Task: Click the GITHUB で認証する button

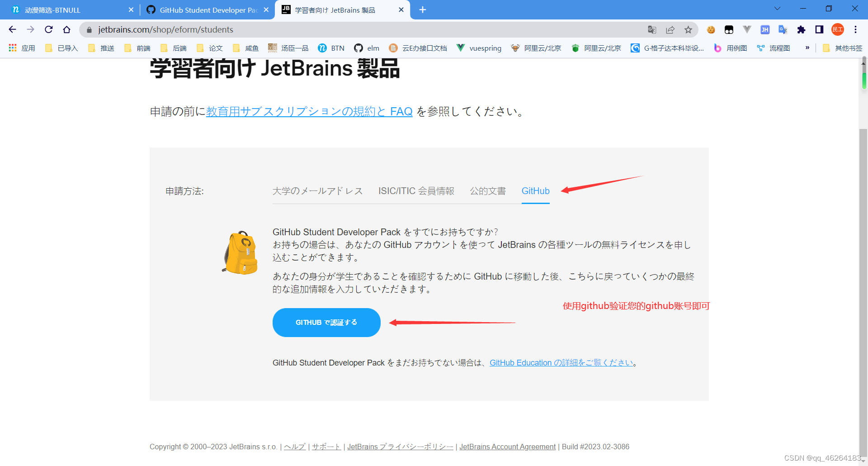Action: pos(326,322)
